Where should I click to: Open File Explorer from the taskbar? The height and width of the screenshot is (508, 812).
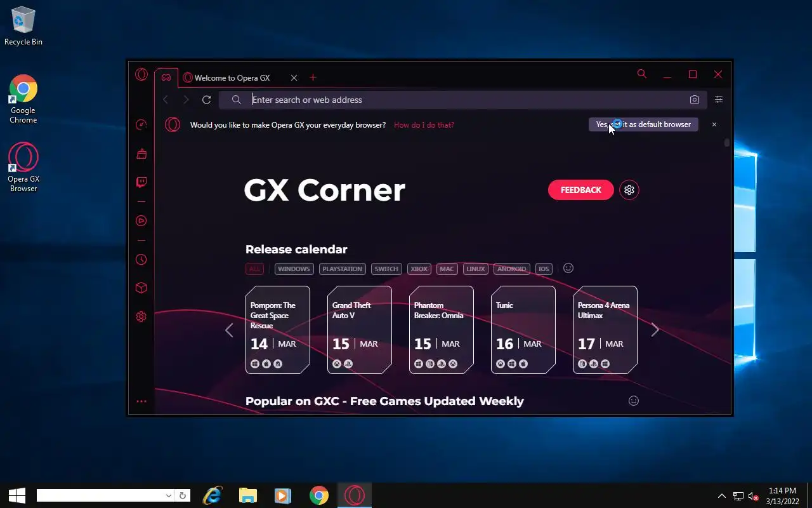point(247,495)
